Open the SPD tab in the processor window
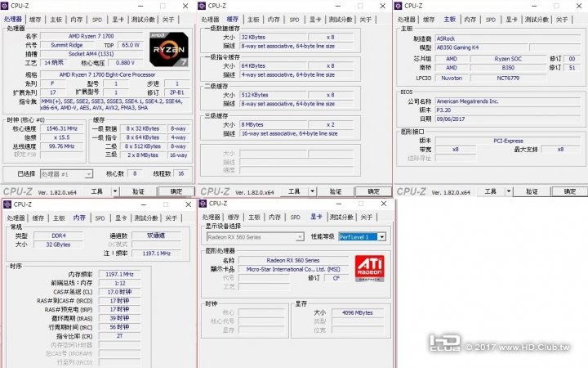 point(97,20)
